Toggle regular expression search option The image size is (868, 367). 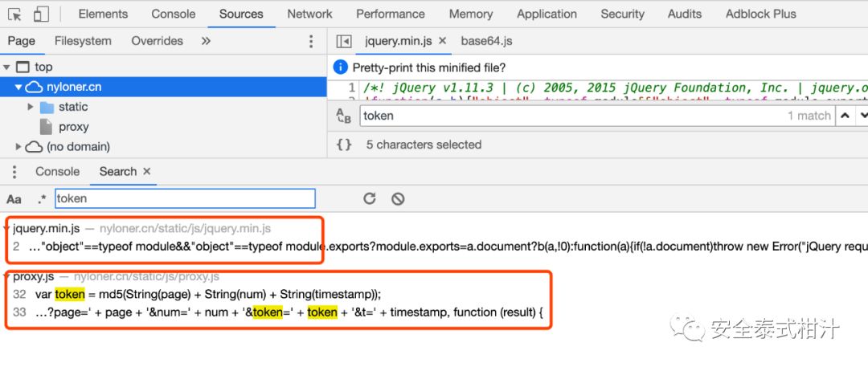click(x=42, y=198)
